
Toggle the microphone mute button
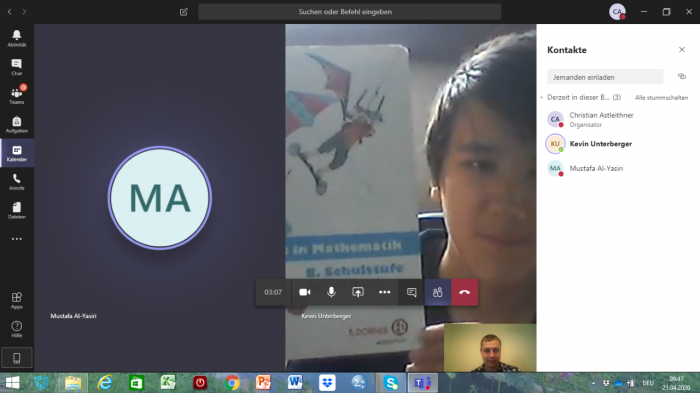coord(331,292)
